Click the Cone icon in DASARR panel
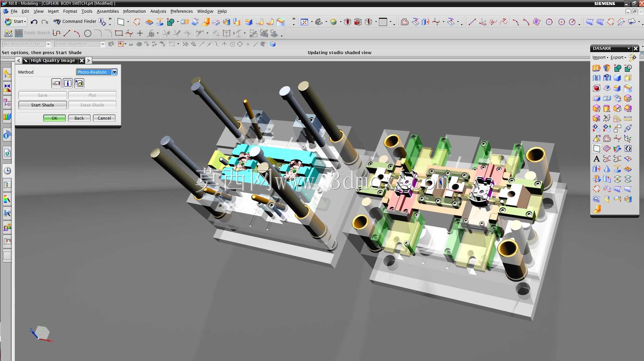 (x=607, y=169)
